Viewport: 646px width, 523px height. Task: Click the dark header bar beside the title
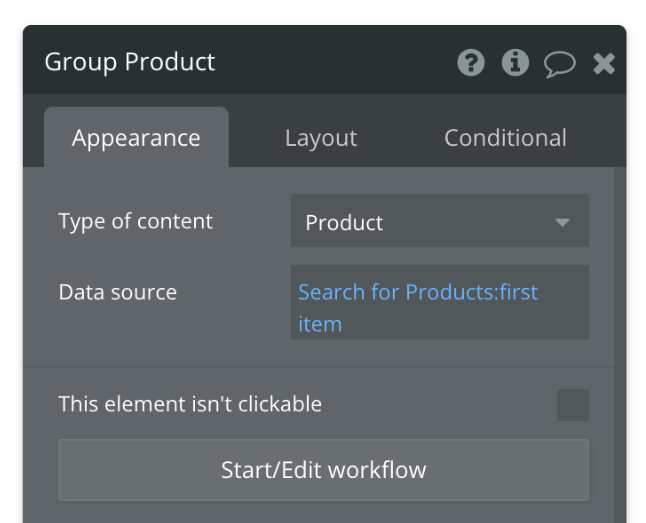tap(330, 62)
